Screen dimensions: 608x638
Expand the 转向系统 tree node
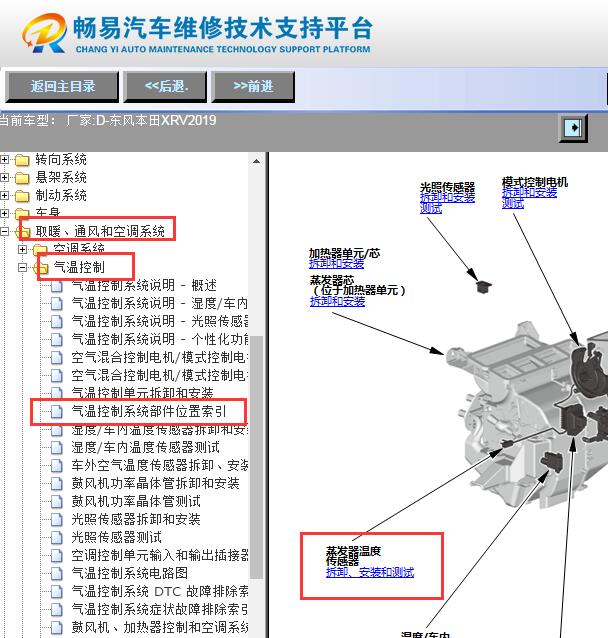click(4, 160)
